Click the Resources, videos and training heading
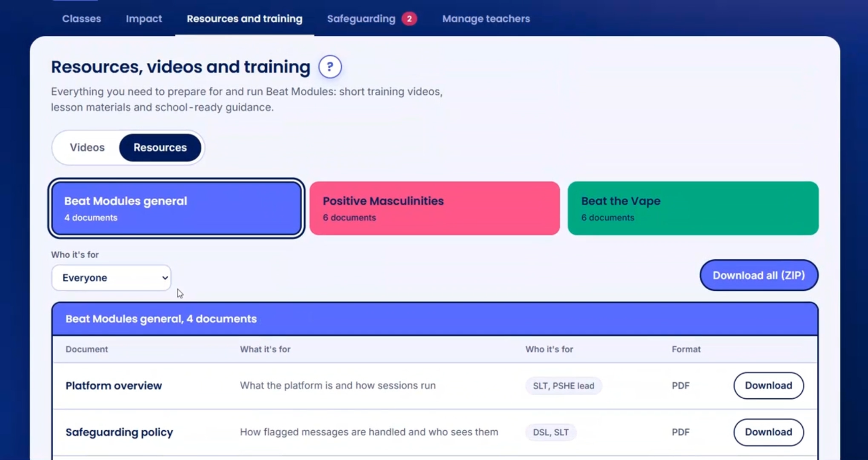868x460 pixels. click(x=181, y=67)
